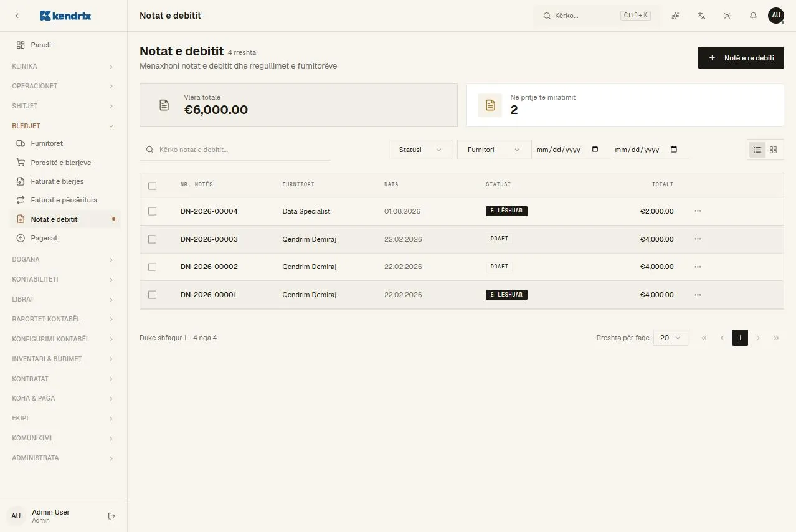Tick the select-all checkbox in table header

153,186
